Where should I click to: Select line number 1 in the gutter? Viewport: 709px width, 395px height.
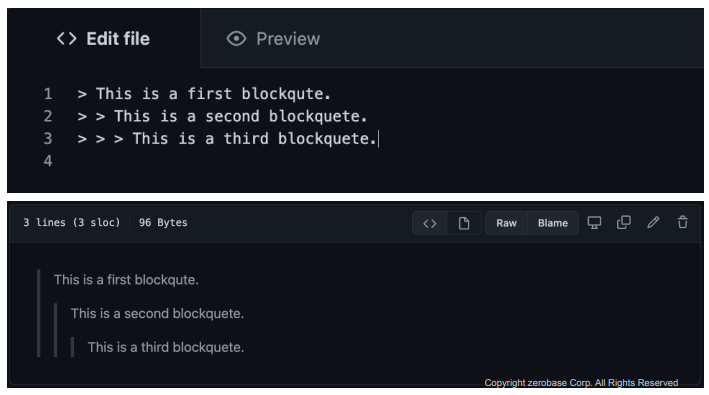48,94
